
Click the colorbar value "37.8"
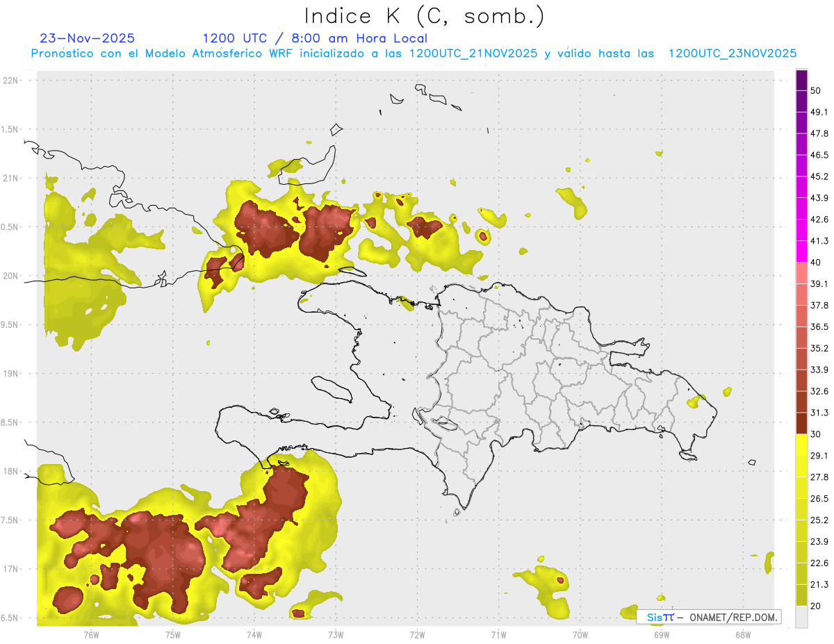pyautogui.click(x=819, y=306)
